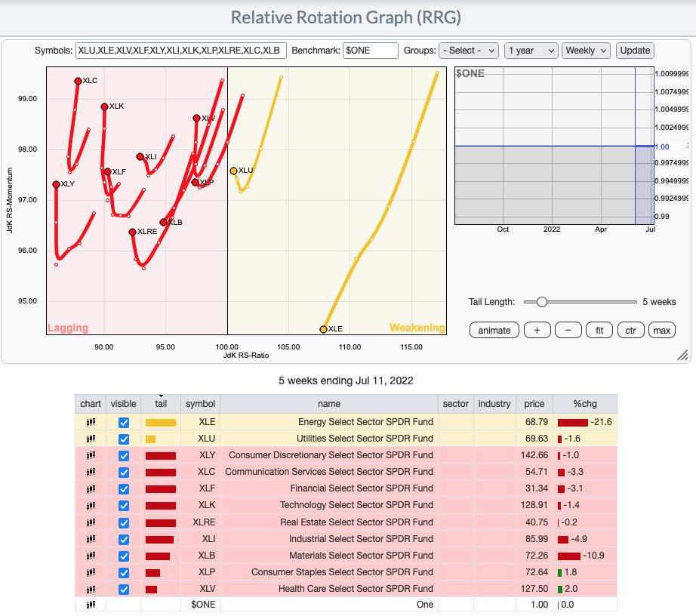The image size is (696, 616).
Task: Zoom out with the minus button
Action: tap(568, 330)
